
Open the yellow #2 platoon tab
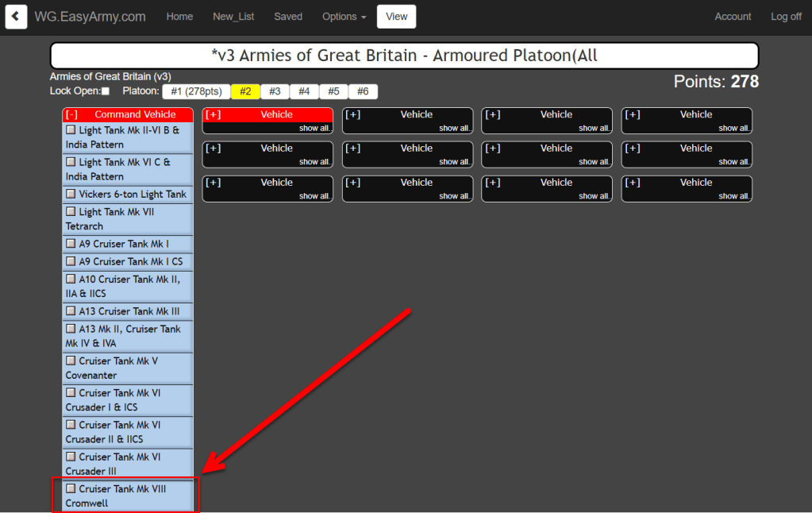click(x=245, y=91)
